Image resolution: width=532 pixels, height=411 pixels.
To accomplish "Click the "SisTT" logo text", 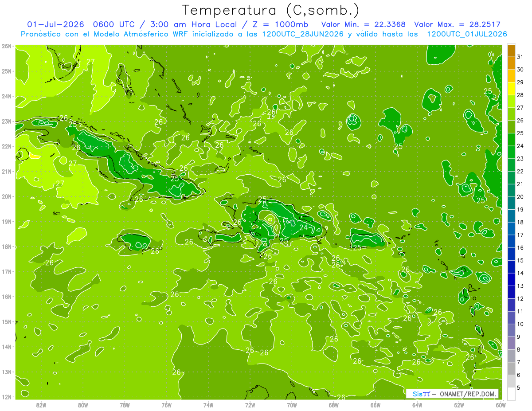I will coord(421,394).
